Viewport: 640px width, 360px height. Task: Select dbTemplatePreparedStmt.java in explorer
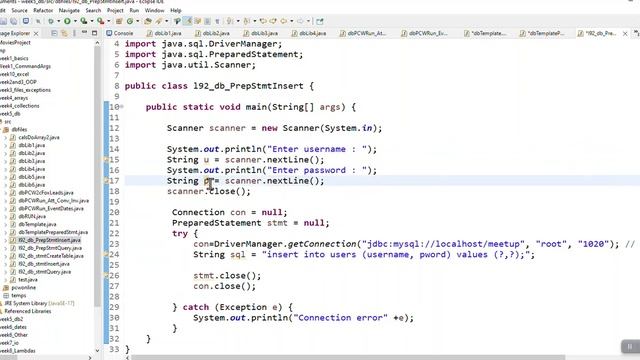click(53, 232)
